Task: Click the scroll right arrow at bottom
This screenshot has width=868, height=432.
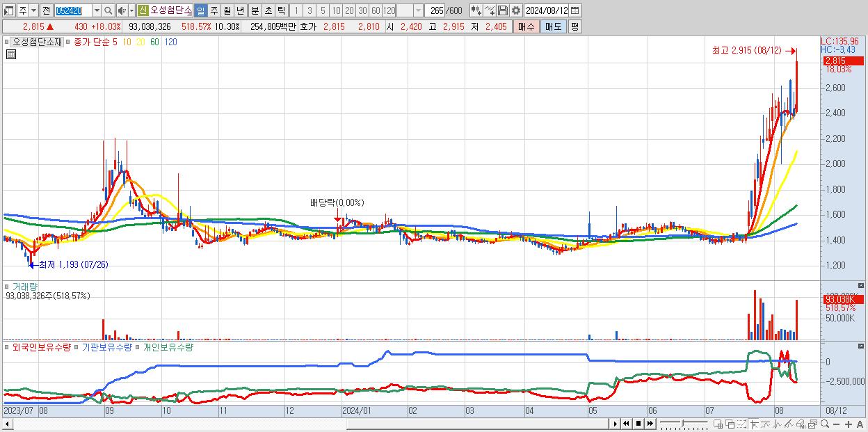Action: click(x=616, y=424)
